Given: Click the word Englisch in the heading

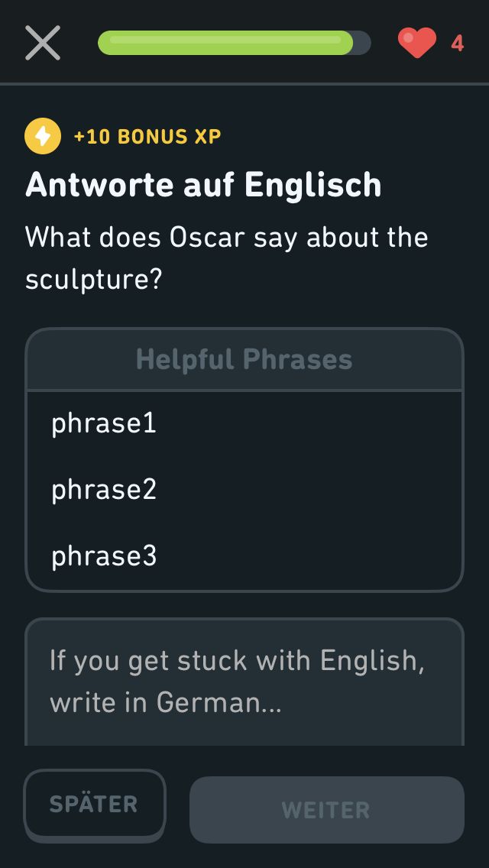Looking at the screenshot, I should (313, 186).
